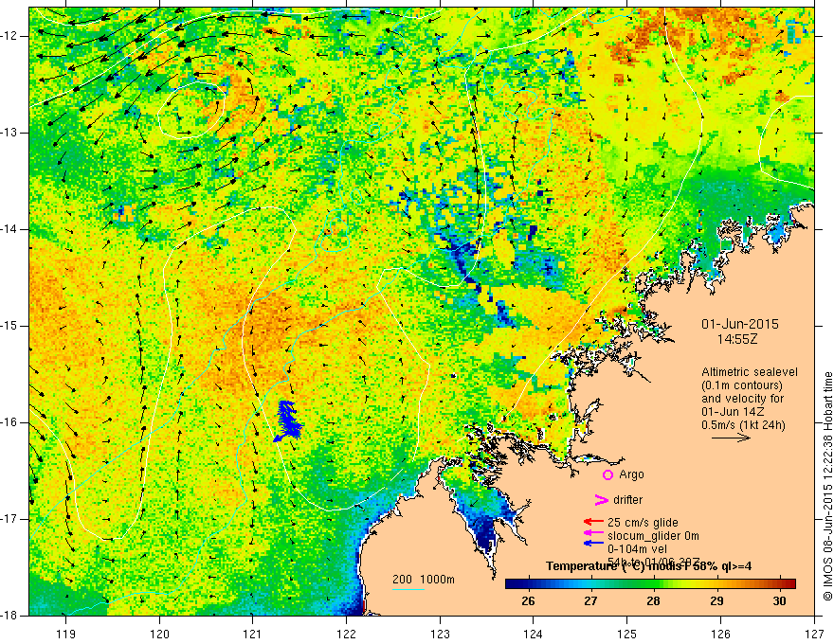Click the '(0.1m contours)' text
Image resolution: width=834 pixels, height=644 pixels.
(x=742, y=385)
